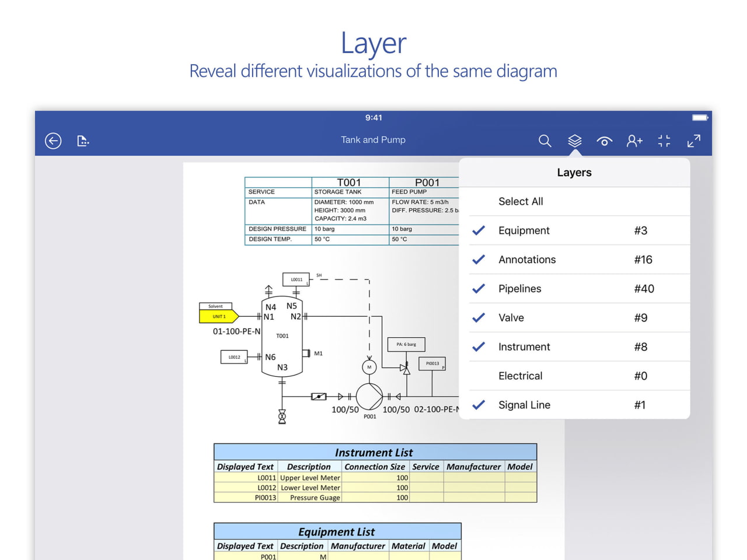Open the Layers panel icon
Viewport: 747px width, 560px height.
click(575, 141)
